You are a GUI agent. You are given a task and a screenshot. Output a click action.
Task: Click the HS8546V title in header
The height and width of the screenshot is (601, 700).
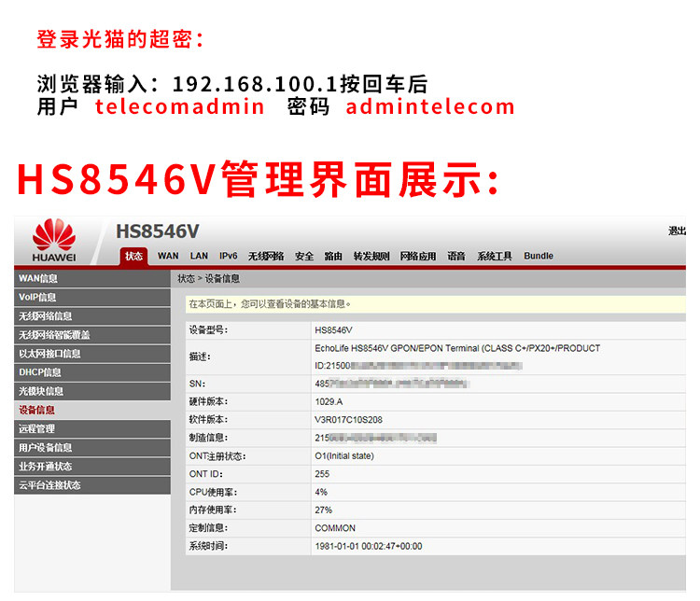[158, 231]
